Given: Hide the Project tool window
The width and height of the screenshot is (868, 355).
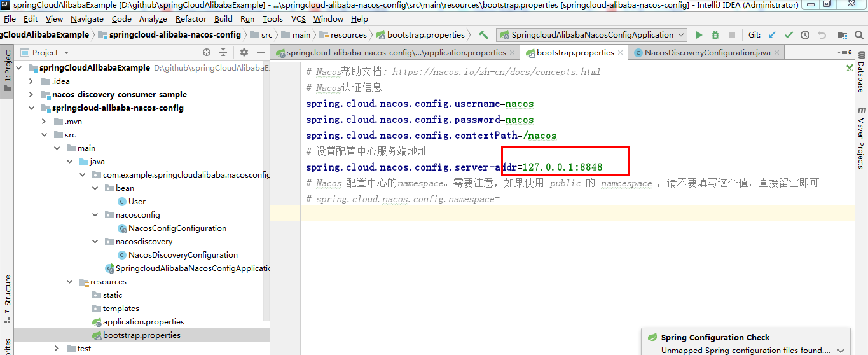Looking at the screenshot, I should (259, 52).
